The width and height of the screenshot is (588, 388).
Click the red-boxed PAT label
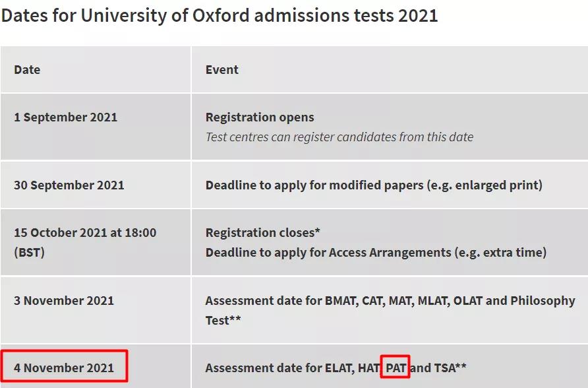396,368
